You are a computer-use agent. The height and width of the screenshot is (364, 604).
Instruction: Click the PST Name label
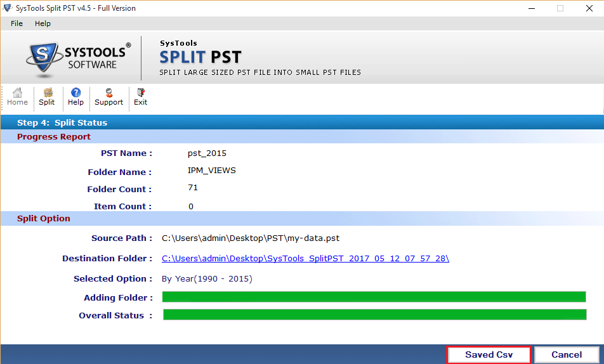point(127,153)
